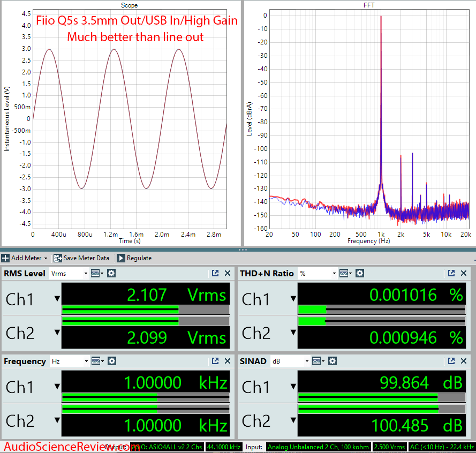This screenshot has height=453, width=476.
Task: Click RMS Level Ch1 bar graph
Action: pyautogui.click(x=146, y=309)
